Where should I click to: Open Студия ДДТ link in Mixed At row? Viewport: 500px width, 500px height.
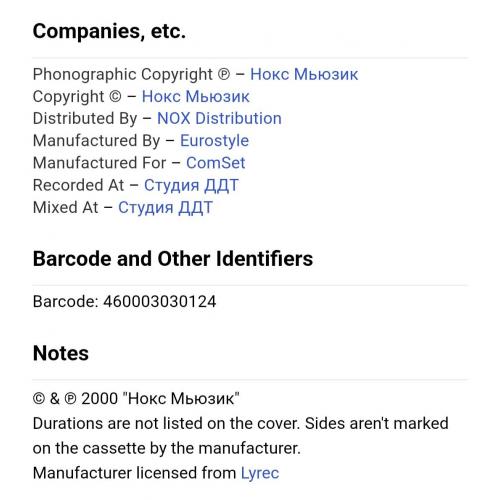(x=165, y=208)
